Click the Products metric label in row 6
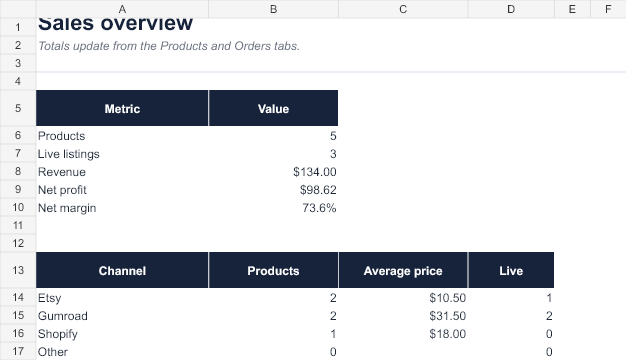This screenshot has height=360, width=626. tap(122, 136)
